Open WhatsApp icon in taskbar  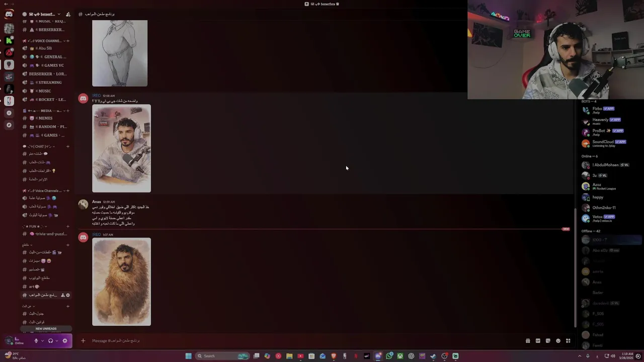(x=389, y=356)
